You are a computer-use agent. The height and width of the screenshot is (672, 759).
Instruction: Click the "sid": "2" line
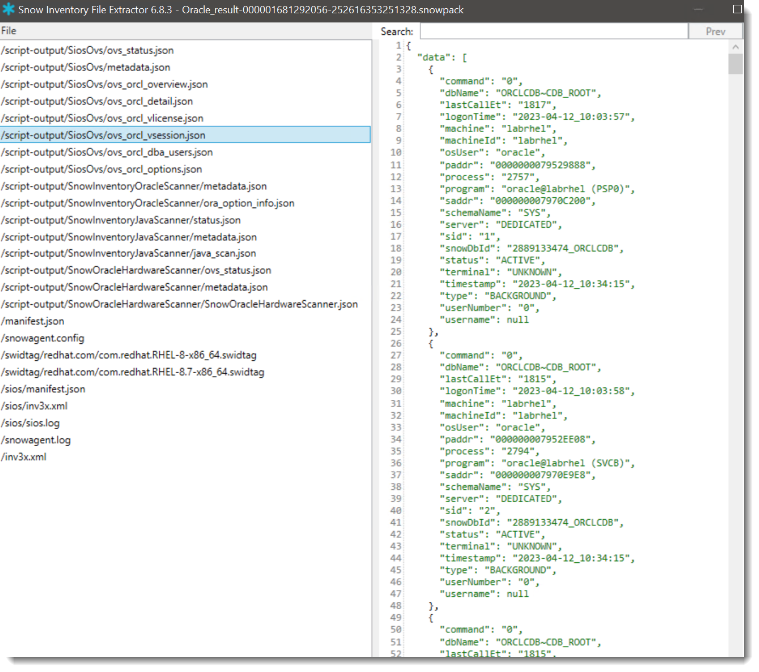click(470, 510)
